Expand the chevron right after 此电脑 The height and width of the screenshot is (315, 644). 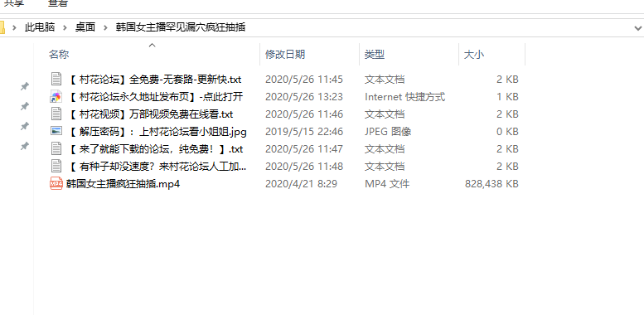pos(65,27)
